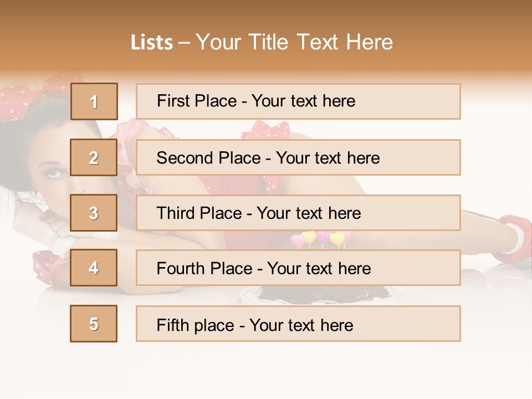Click the 'Fourth Place - Your text here' bar
Image resolution: width=532 pixels, height=399 pixels.
298,268
